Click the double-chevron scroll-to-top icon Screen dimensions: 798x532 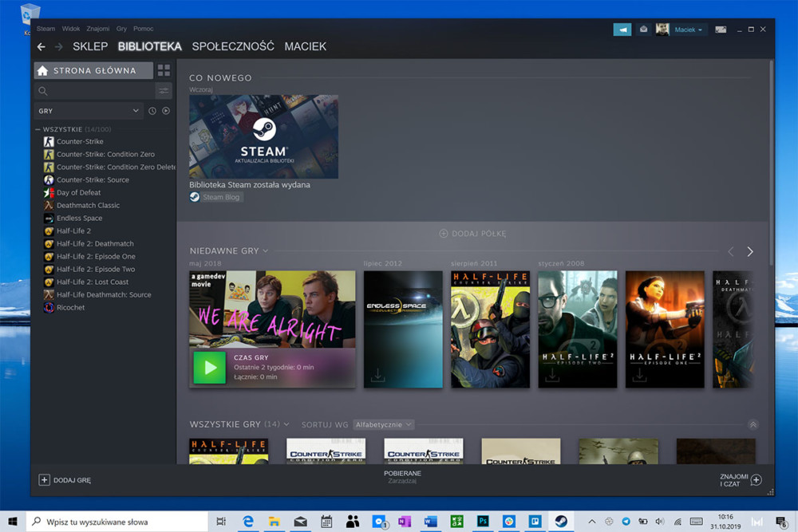[x=753, y=424]
